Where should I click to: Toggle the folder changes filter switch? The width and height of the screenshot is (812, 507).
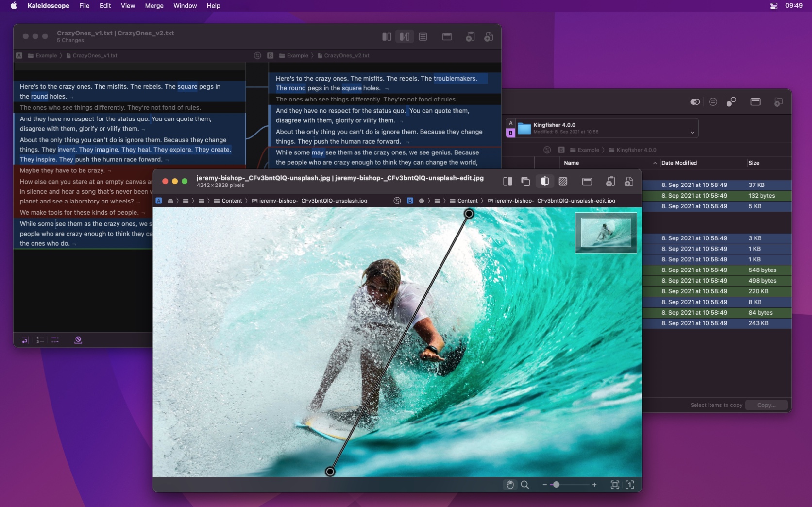pos(695,102)
